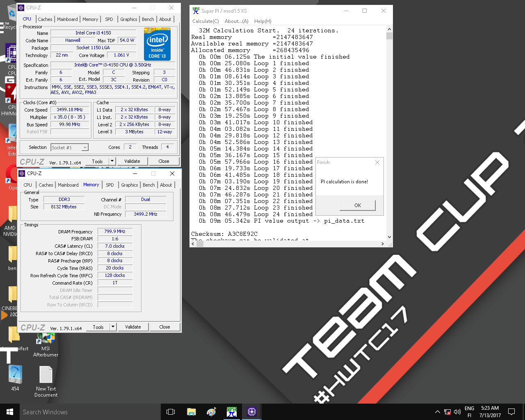
Task: Click the CAS# Latency value 7.0 clocks
Action: pyautogui.click(x=115, y=246)
